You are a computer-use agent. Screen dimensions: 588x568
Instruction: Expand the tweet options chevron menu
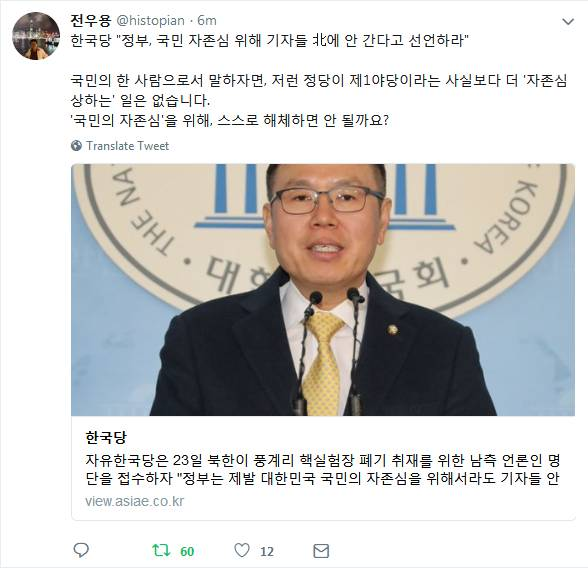pyautogui.click(x=568, y=22)
